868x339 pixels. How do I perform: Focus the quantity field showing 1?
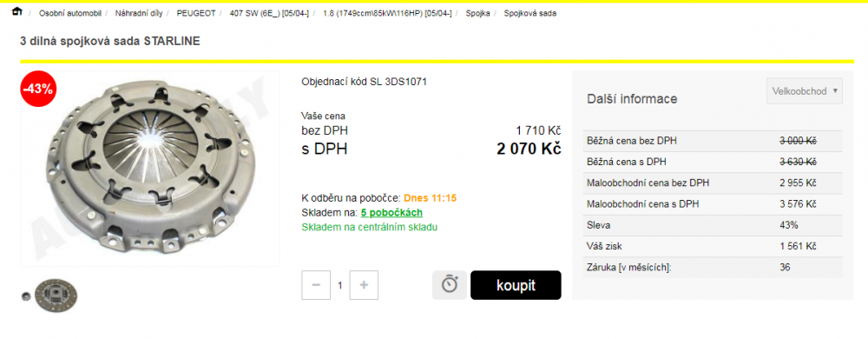tap(340, 285)
